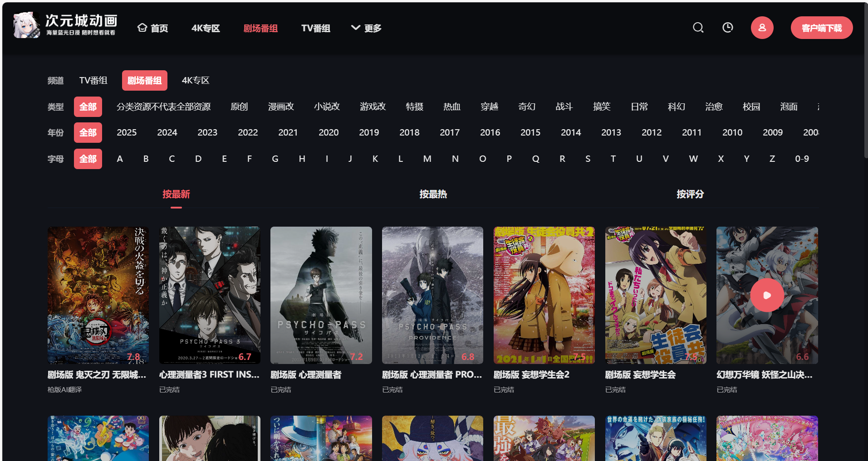Open watch history clock icon
The height and width of the screenshot is (461, 868).
pyautogui.click(x=728, y=28)
